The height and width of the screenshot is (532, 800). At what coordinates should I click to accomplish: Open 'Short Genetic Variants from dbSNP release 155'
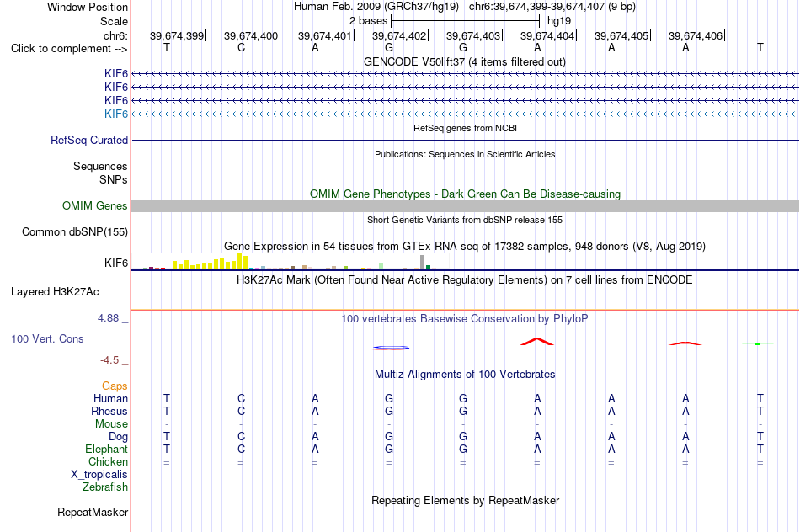(465, 220)
